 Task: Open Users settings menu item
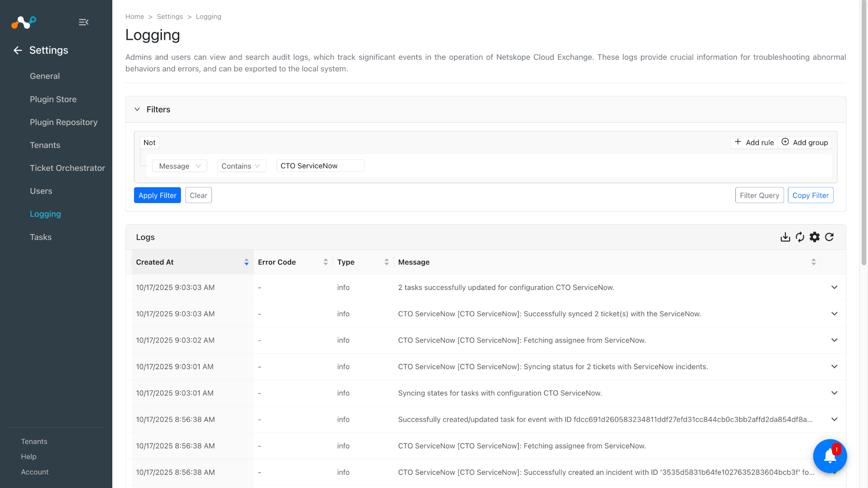(x=41, y=191)
